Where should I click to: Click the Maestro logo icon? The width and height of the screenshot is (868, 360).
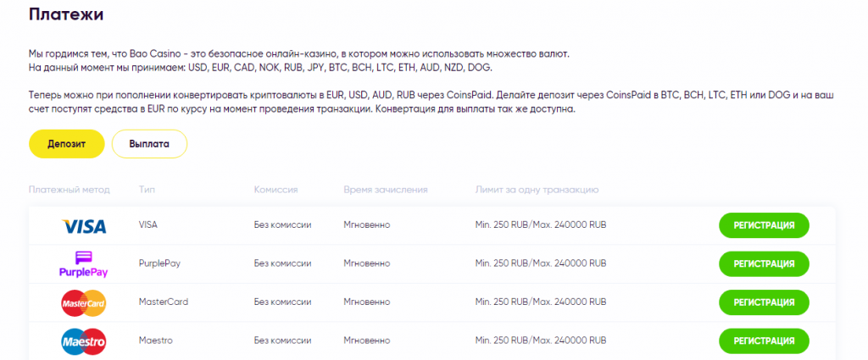coord(83,341)
